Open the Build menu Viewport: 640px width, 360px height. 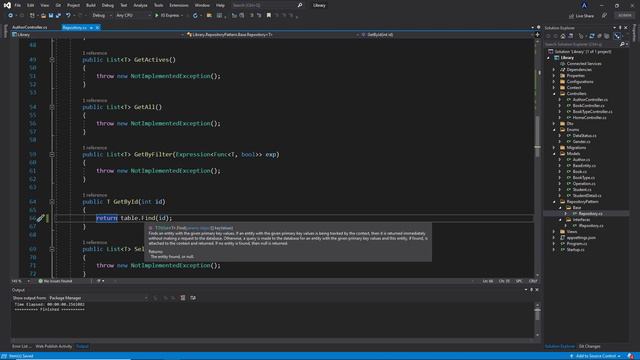click(91, 5)
